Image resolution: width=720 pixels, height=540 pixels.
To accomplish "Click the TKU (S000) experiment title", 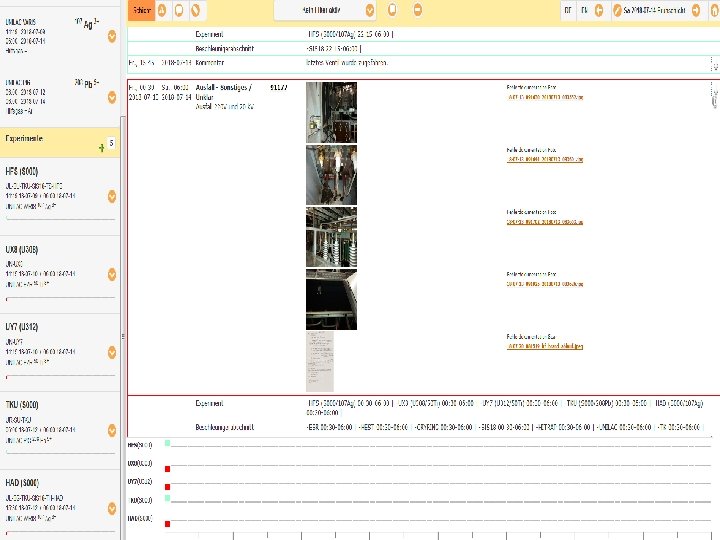I will pos(22,405).
